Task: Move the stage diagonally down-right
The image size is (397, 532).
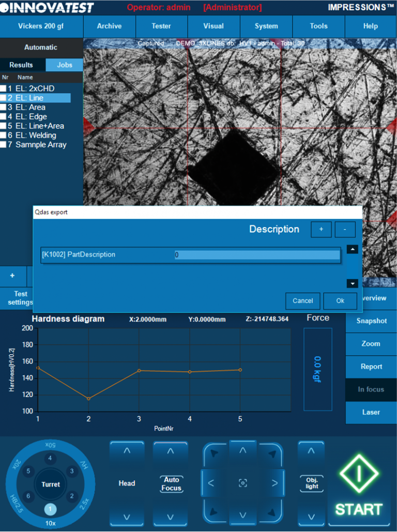Action: [272, 512]
